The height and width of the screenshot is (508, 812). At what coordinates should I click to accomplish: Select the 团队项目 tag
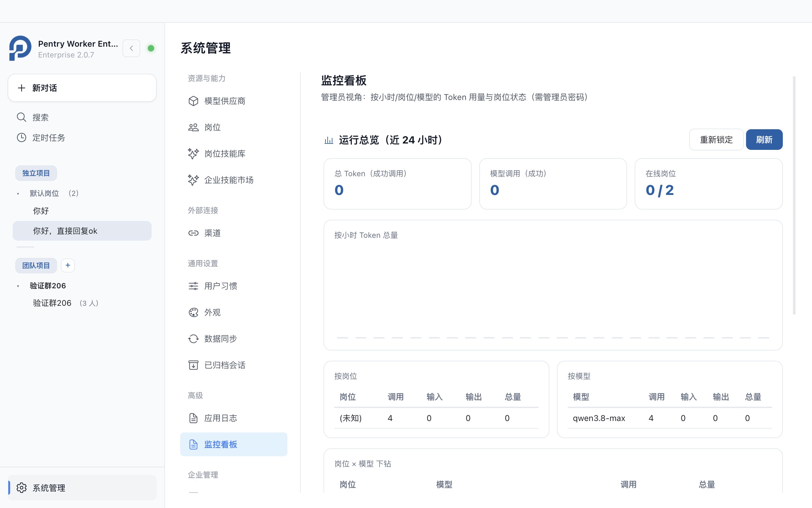click(36, 265)
